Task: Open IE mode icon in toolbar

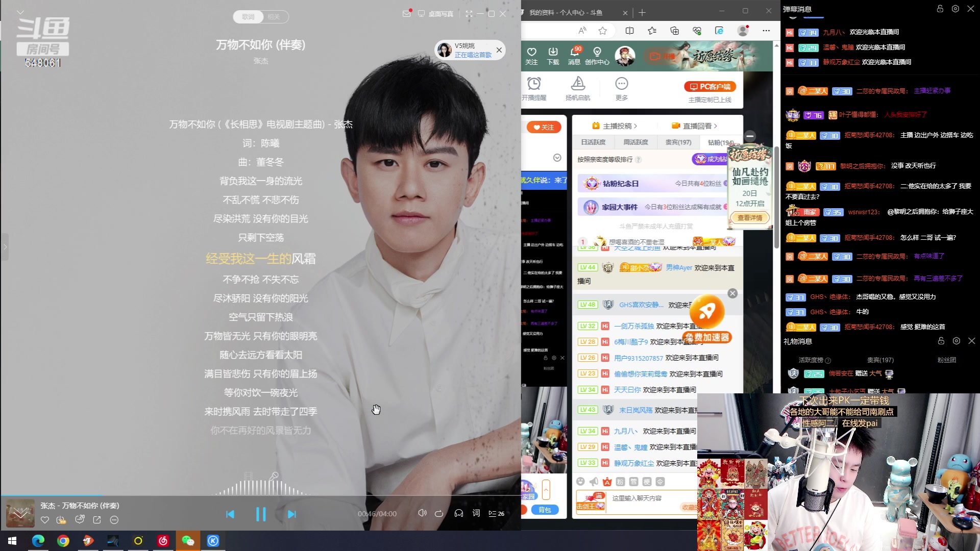Action: tap(719, 31)
